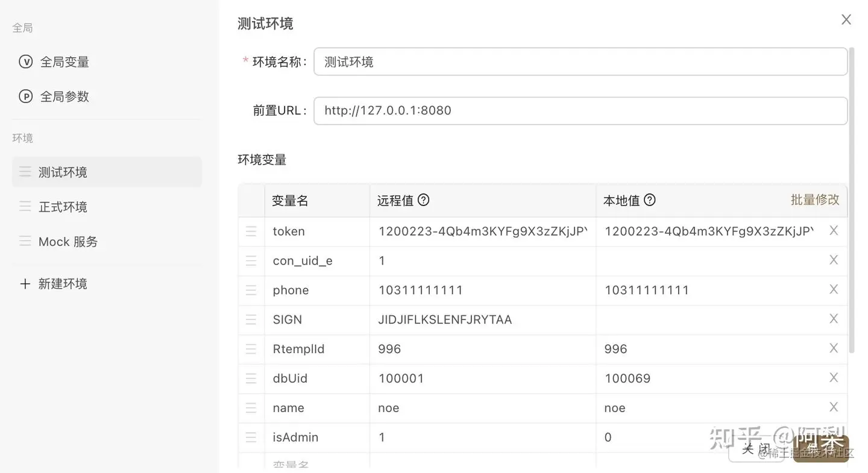This screenshot has width=868, height=473.
Task: Open 全局变量 in the sidebar
Action: click(x=64, y=61)
